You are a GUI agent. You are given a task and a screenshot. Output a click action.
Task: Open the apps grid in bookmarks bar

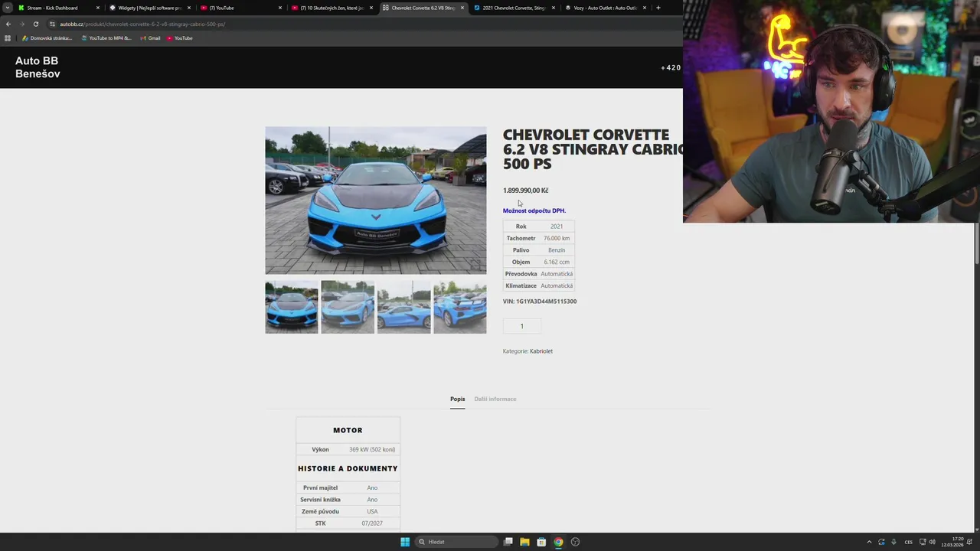tap(8, 38)
